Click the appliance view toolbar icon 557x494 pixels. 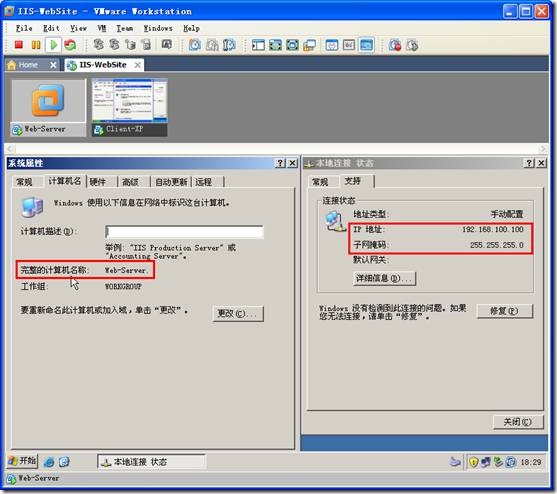pyautogui.click(x=349, y=45)
